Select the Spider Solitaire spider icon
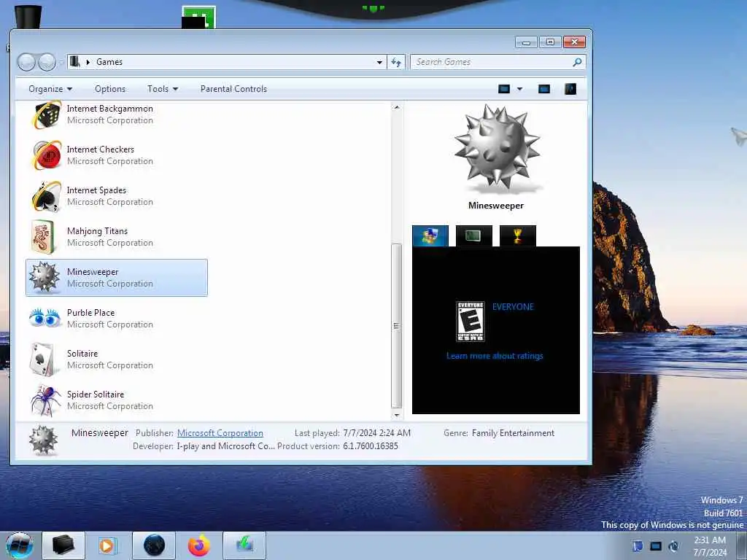Viewport: 747px width, 560px height. (x=46, y=400)
